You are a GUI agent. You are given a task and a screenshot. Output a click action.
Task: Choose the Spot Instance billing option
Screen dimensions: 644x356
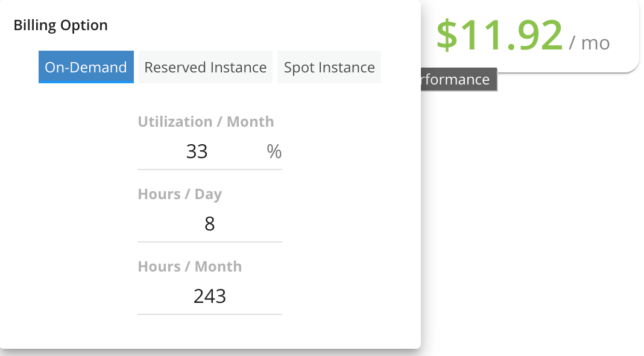point(329,67)
